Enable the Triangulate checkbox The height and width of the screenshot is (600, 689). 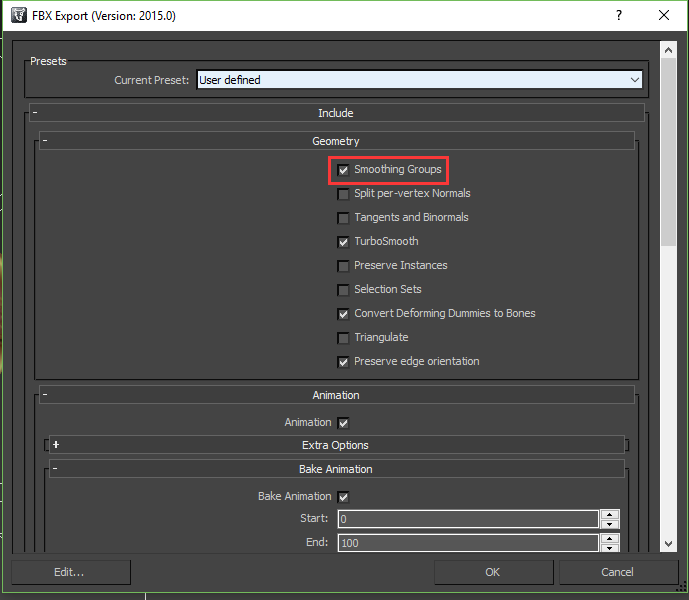point(343,338)
